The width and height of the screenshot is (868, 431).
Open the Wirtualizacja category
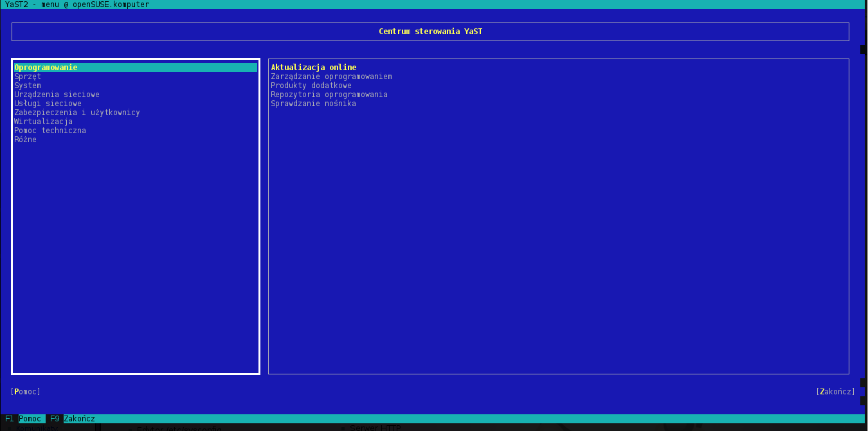[x=43, y=122]
